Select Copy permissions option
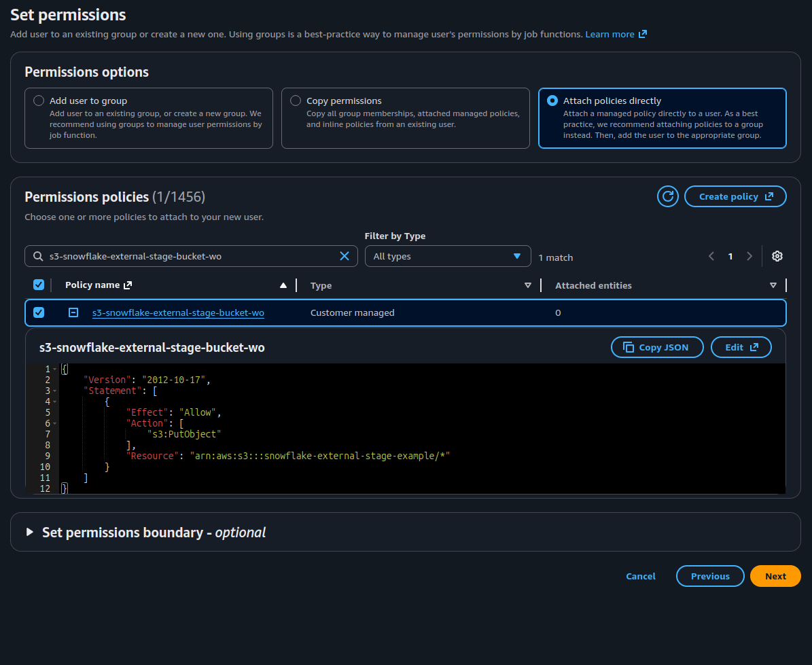 pos(296,101)
